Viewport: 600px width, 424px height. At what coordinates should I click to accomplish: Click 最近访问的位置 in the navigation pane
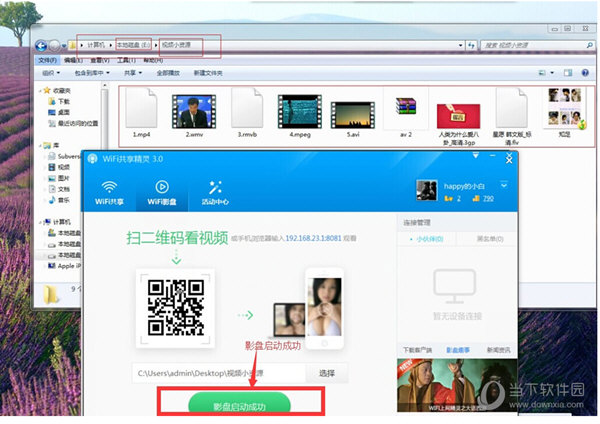point(73,123)
